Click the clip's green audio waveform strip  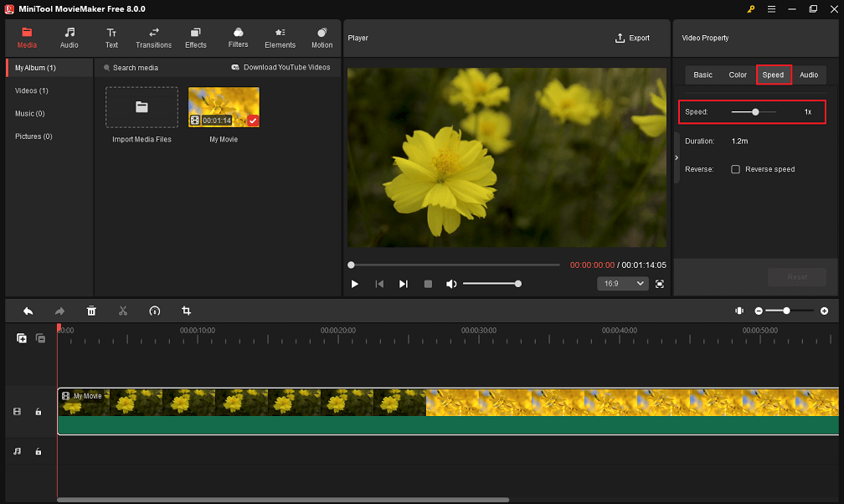[448, 424]
